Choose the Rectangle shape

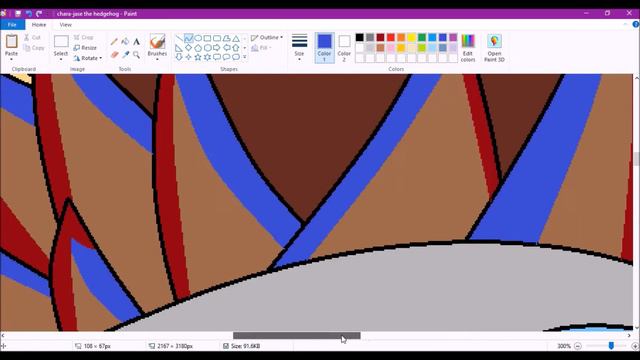[x=207, y=38]
